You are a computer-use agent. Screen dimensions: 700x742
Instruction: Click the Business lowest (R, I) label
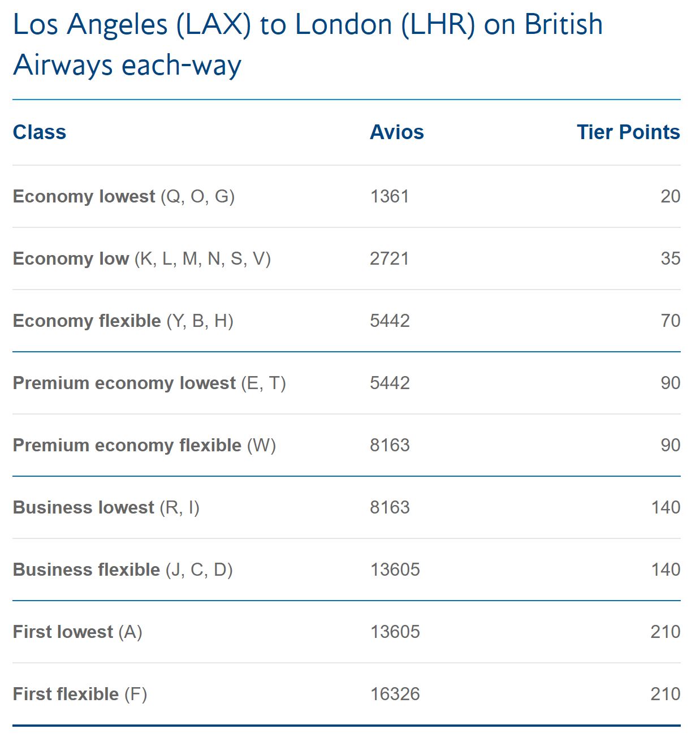106,508
